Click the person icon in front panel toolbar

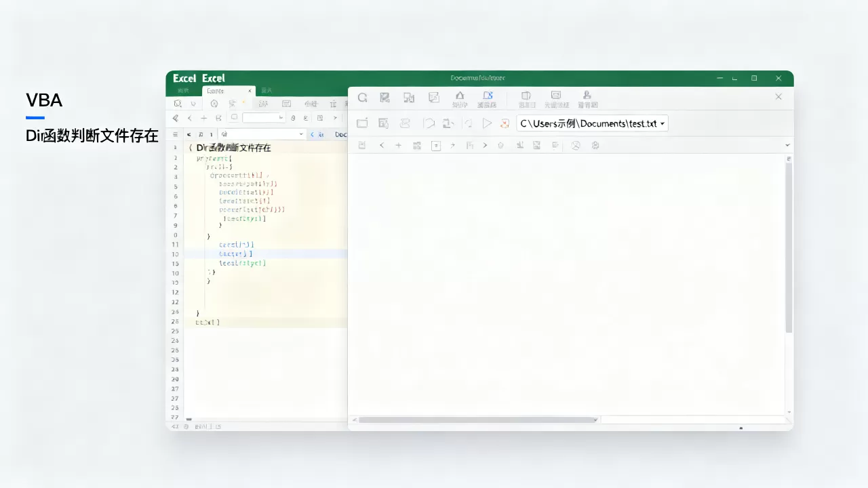coord(587,96)
